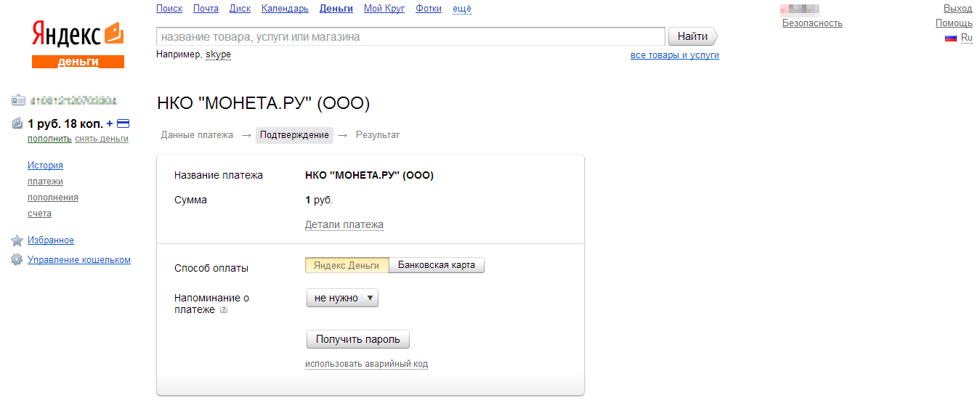Screen dimensions: 980x406
Task: Click the blurred account number in sidebar
Action: point(73,100)
